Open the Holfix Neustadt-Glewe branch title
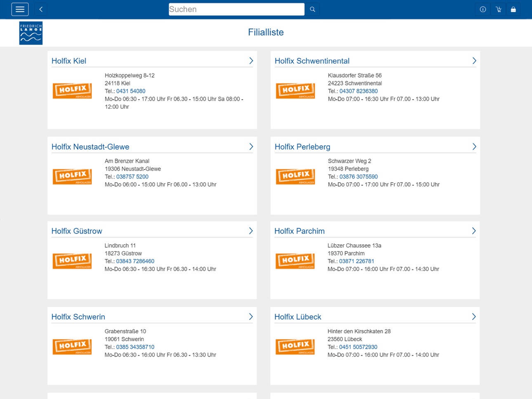Screen dimensions: 532x399 pyautogui.click(x=90, y=147)
